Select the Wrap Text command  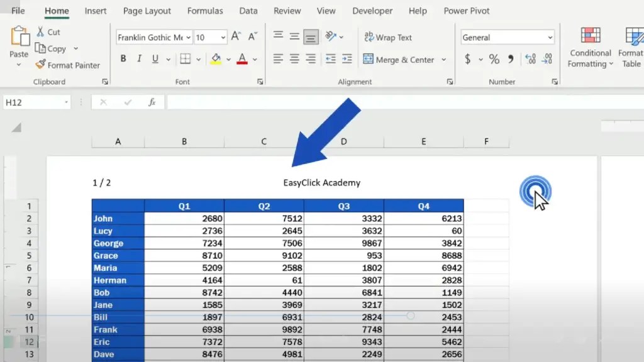(388, 37)
